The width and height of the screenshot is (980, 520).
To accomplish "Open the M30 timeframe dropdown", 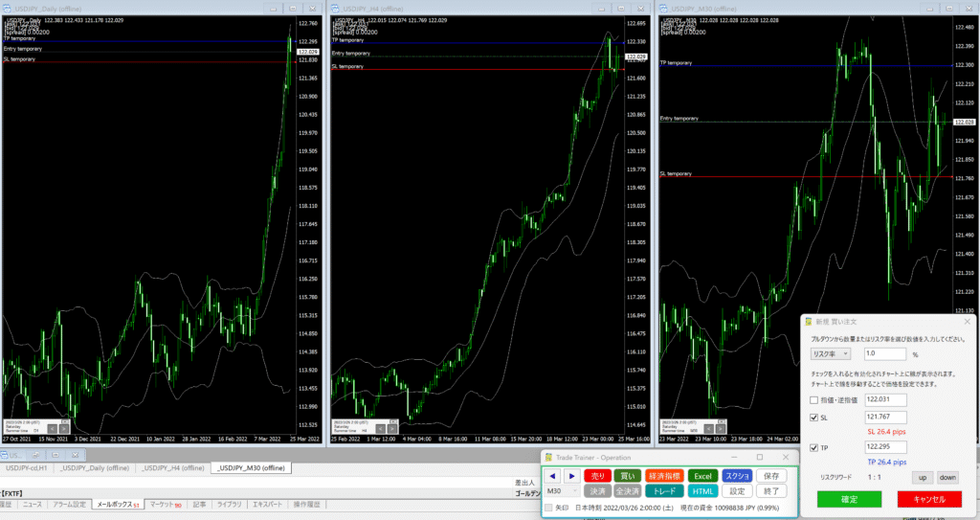I will click(x=562, y=491).
